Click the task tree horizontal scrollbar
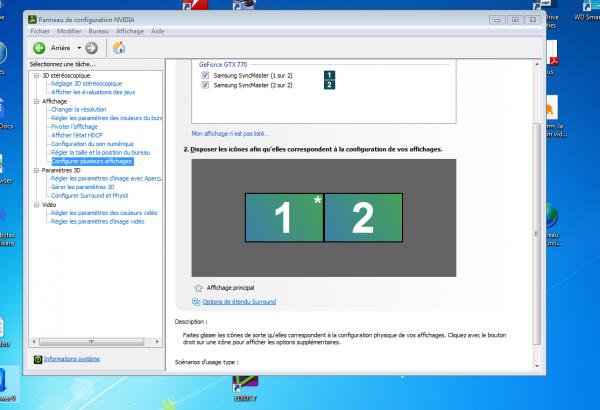600x410 pixels. coord(91,341)
